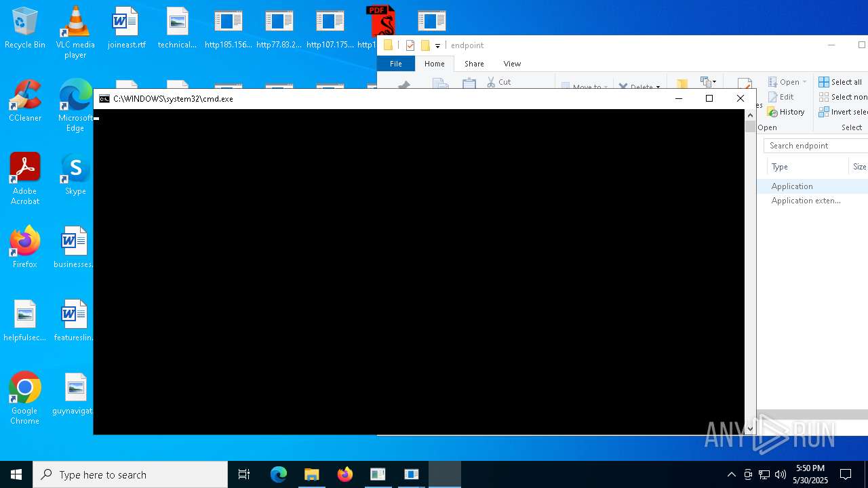Expand the Copy path dropdown icon in ribbon
Image resolution: width=868 pixels, height=488 pixels.
(x=709, y=82)
